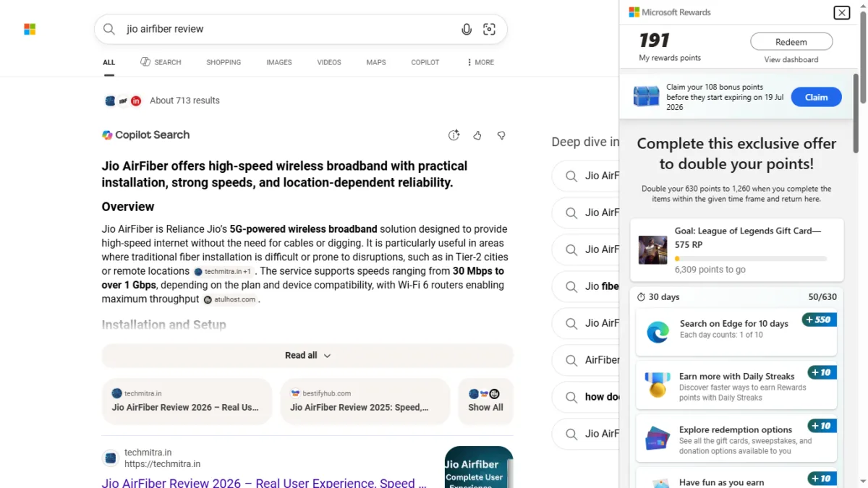Viewport: 868px width, 488px height.
Task: Click the 6,309 points to go text
Action: pyautogui.click(x=710, y=270)
